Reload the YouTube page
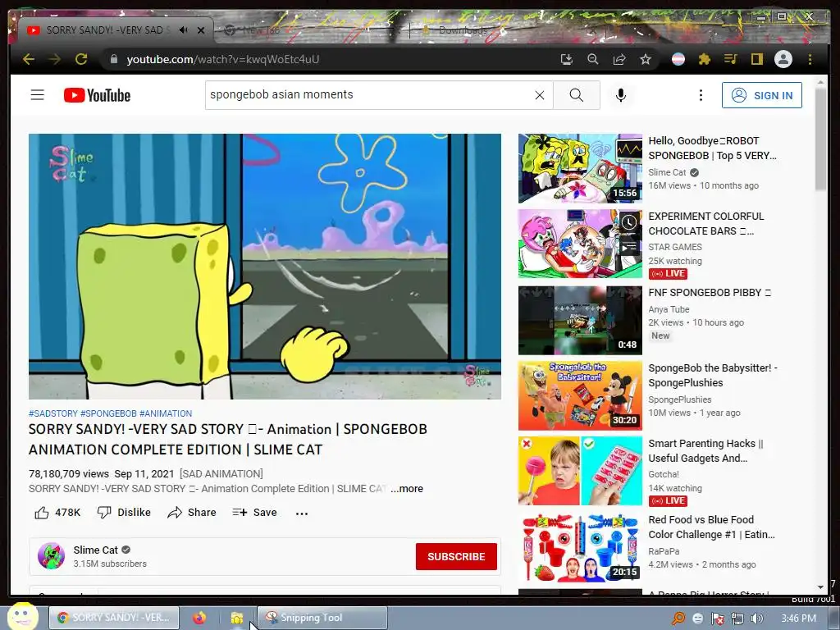The height and width of the screenshot is (630, 840). tap(81, 59)
